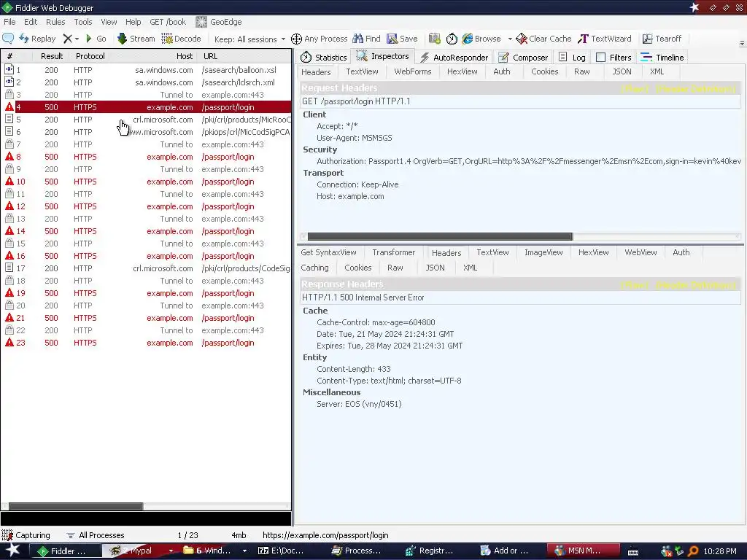The image size is (747, 560).
Task: Open the File menu
Action: pyautogui.click(x=9, y=22)
